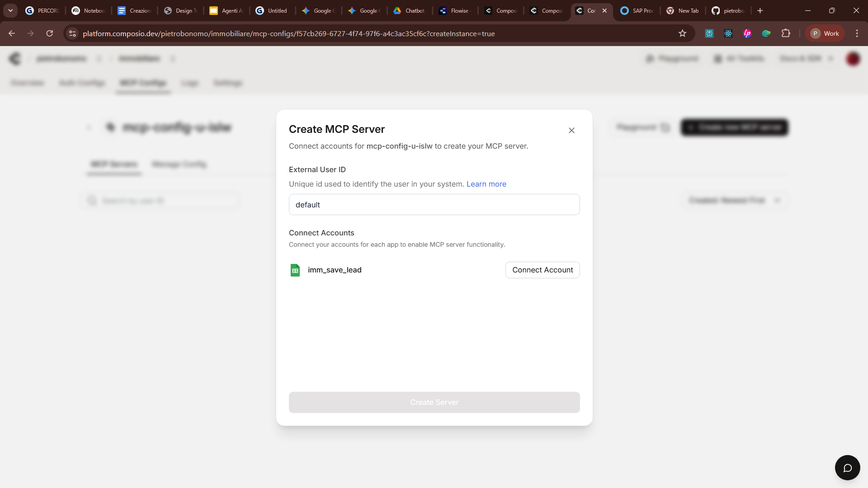The width and height of the screenshot is (868, 488).
Task: Open a new browser tab
Action: [x=760, y=10]
